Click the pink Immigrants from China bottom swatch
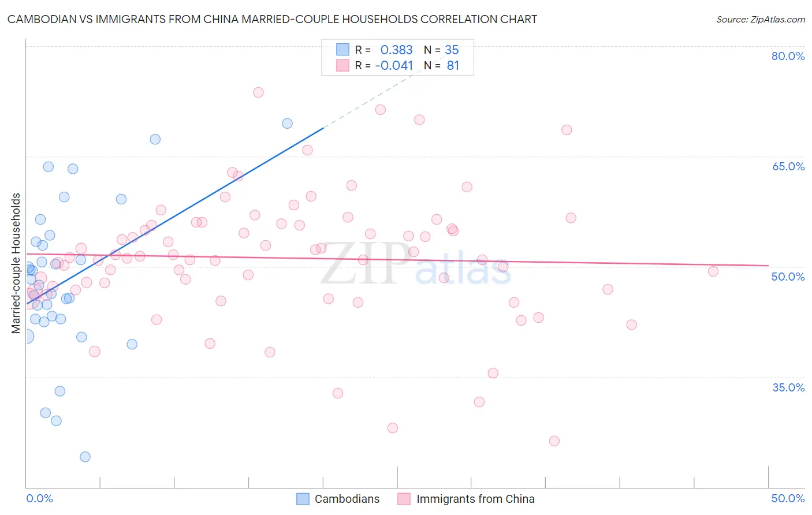 pyautogui.click(x=404, y=499)
